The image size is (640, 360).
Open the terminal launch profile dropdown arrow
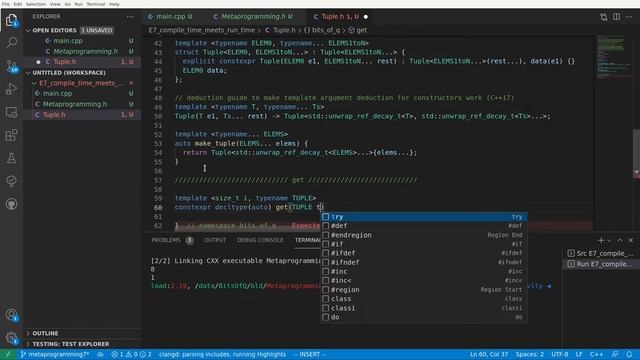coord(609,240)
